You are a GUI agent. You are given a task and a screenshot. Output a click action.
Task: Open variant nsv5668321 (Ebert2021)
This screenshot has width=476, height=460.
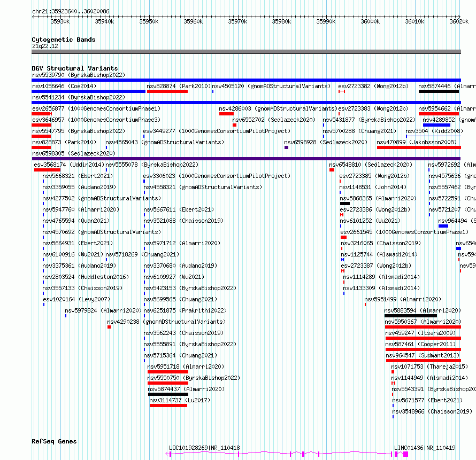coord(78,176)
